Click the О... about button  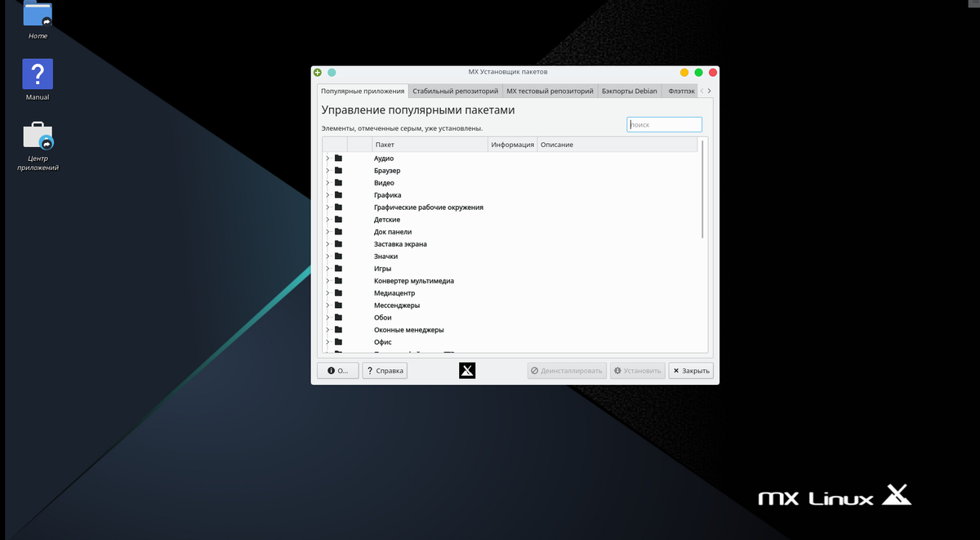[338, 371]
